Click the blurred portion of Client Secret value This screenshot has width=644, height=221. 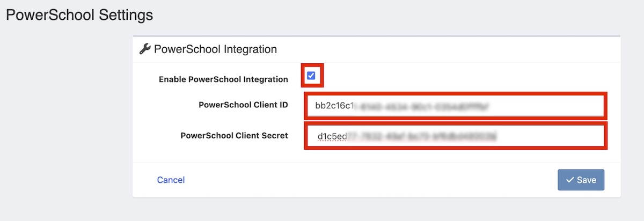tap(424, 136)
